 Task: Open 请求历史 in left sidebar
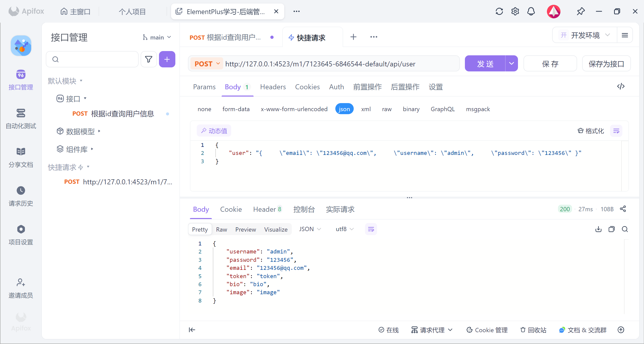(21, 196)
